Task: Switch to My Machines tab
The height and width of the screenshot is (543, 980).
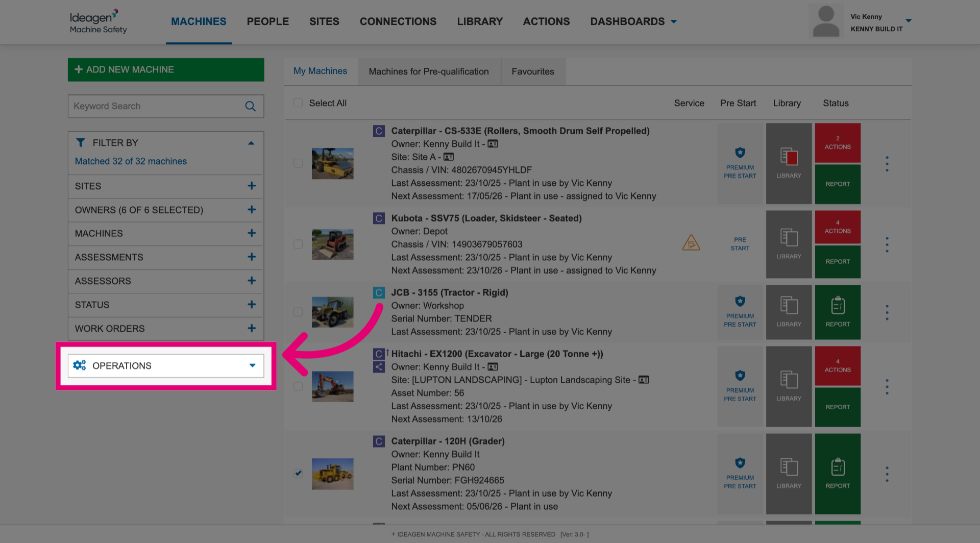Action: pos(321,71)
